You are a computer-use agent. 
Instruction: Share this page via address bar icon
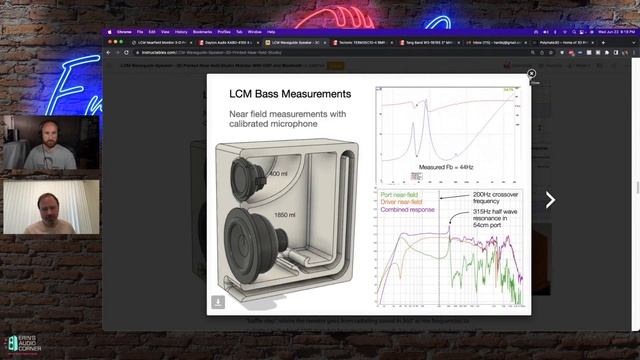(x=542, y=53)
